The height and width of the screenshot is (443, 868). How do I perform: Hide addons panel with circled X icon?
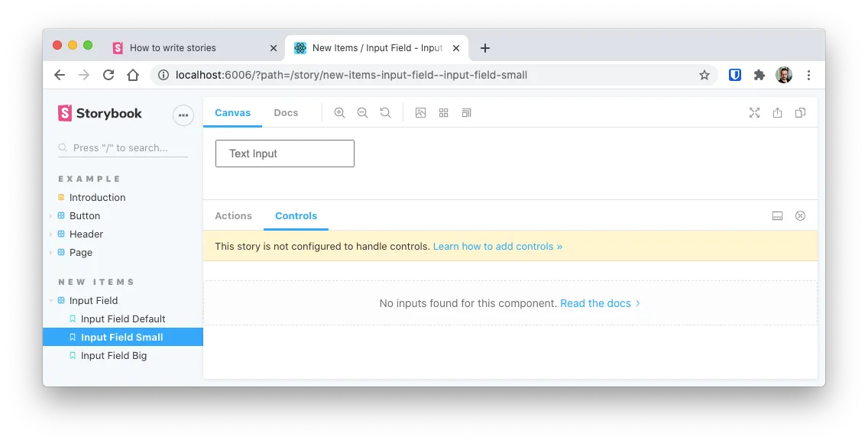[x=800, y=215]
